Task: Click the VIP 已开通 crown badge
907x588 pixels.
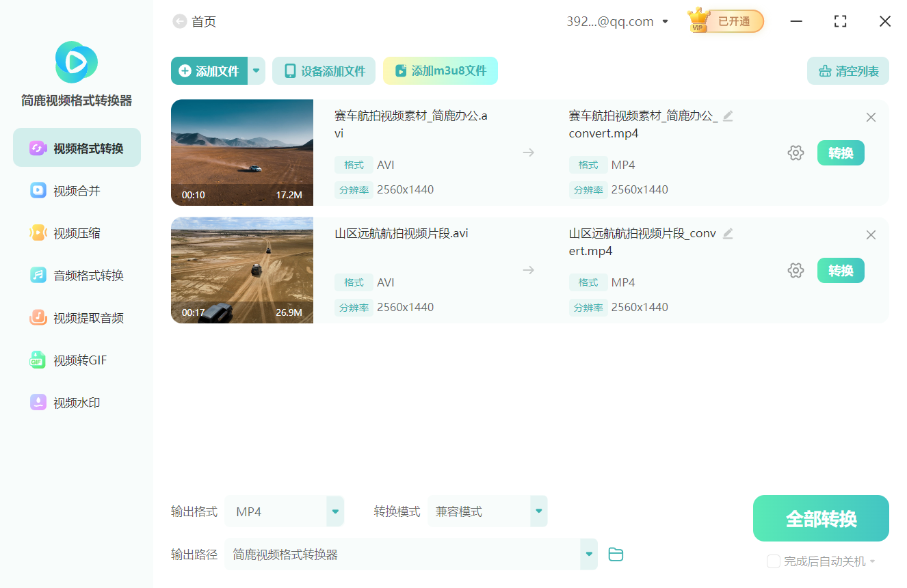Action: tap(724, 21)
